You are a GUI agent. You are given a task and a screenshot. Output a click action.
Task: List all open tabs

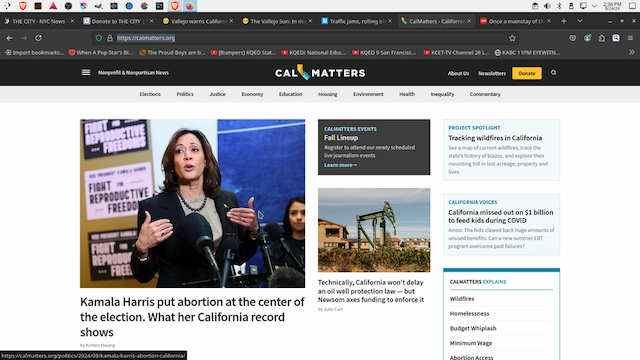point(580,21)
